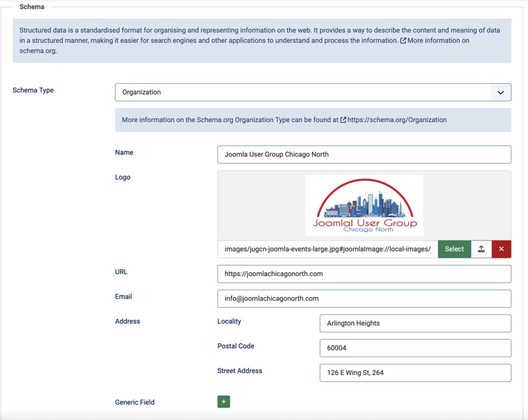The width and height of the screenshot is (528, 420).
Task: Click the Street Address input
Action: pos(415,373)
